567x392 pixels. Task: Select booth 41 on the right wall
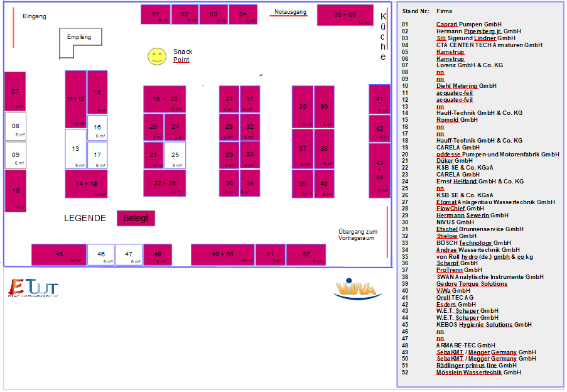point(379,99)
